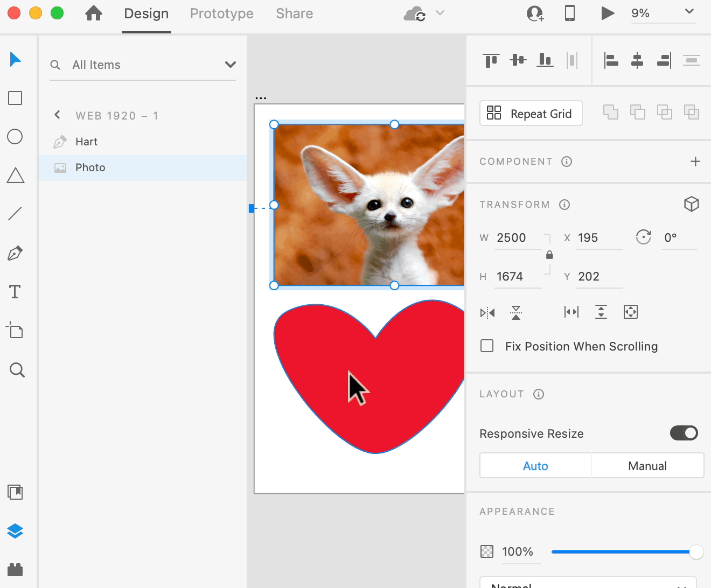Select the Artboard tool

(x=15, y=330)
